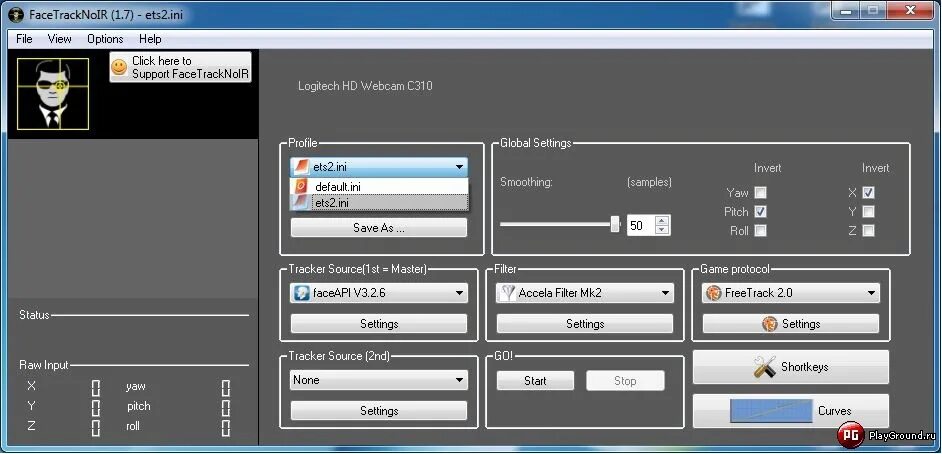Open Filter Settings button

click(x=585, y=324)
